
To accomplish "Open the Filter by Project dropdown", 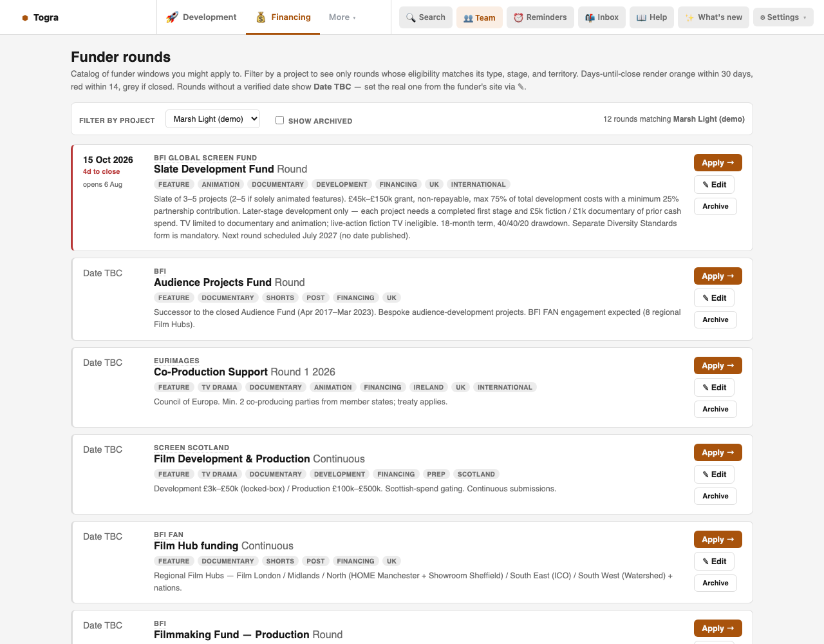I will [x=212, y=118].
